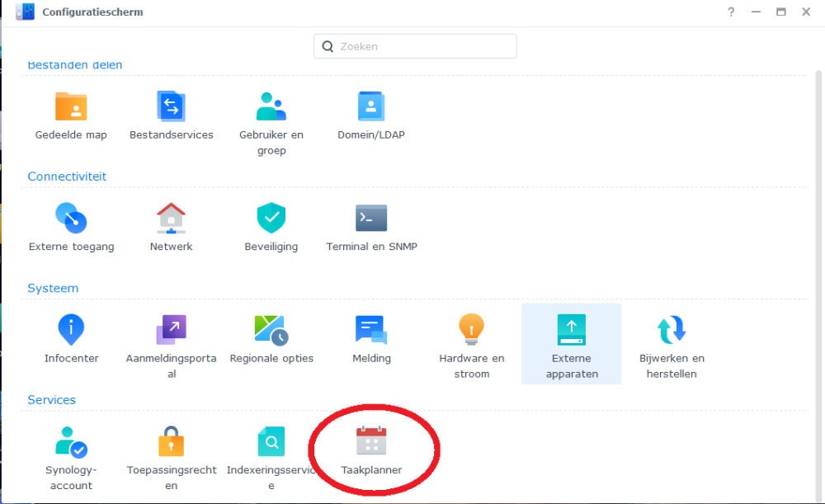825x504 pixels.
Task: Open the Indexeringsservice icon
Action: (271, 441)
